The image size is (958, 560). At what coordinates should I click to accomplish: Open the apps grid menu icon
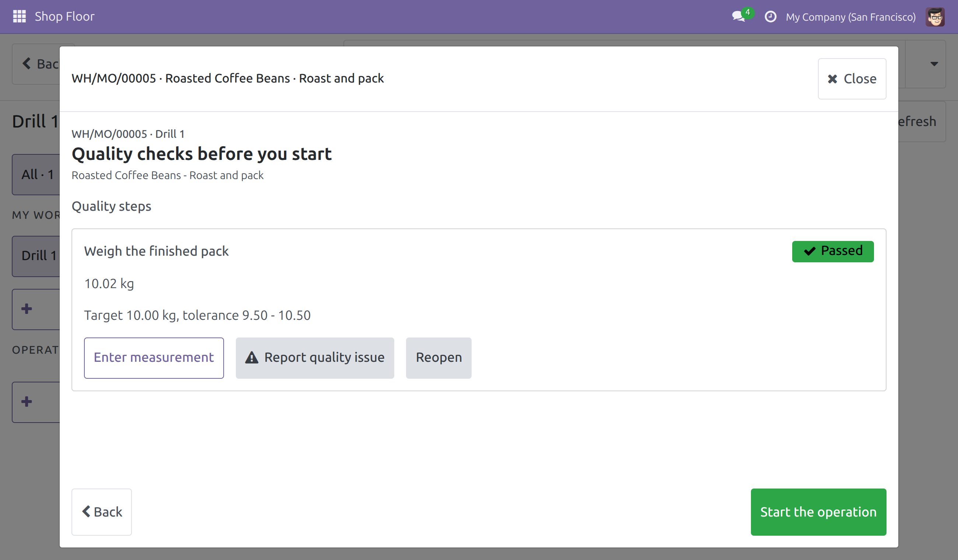click(20, 16)
